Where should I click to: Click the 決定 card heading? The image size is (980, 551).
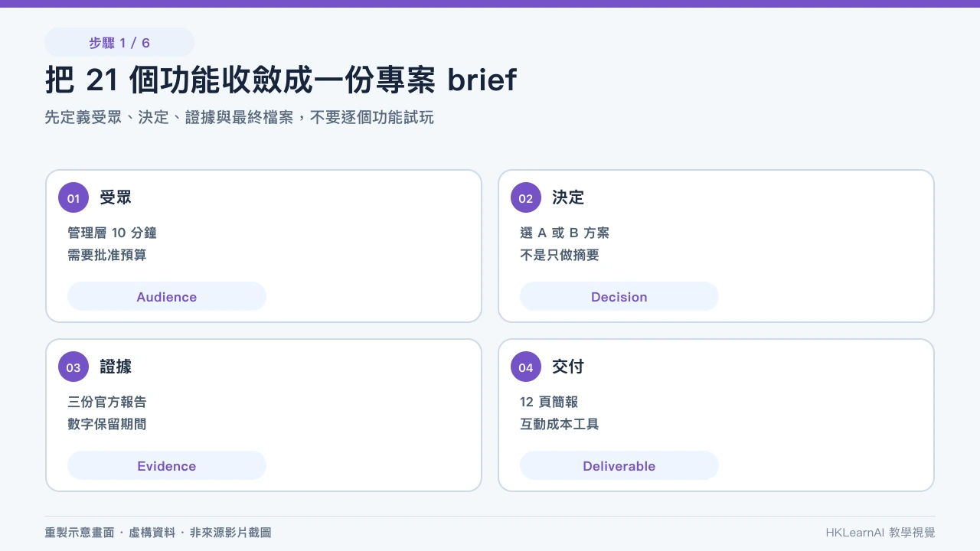(x=568, y=197)
